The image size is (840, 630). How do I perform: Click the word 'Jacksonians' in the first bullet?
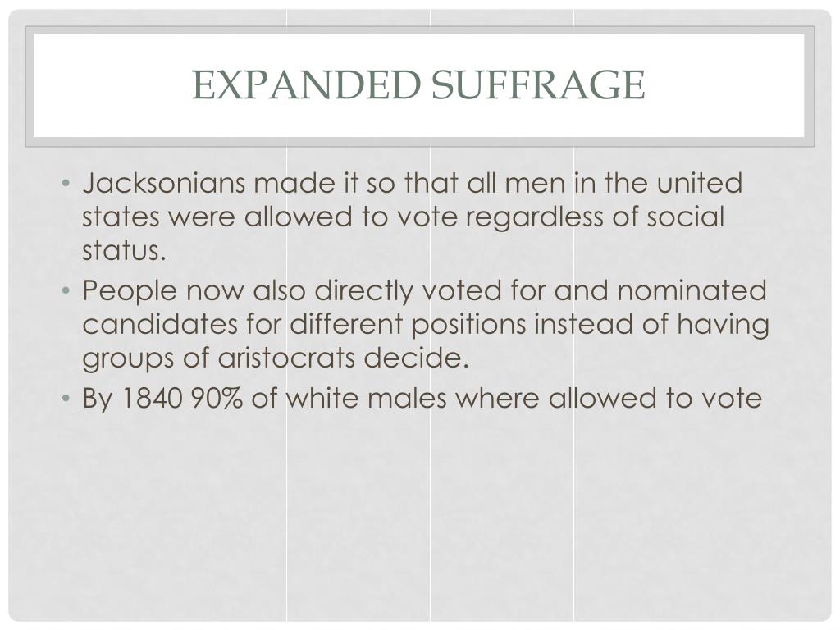pyautogui.click(x=163, y=183)
